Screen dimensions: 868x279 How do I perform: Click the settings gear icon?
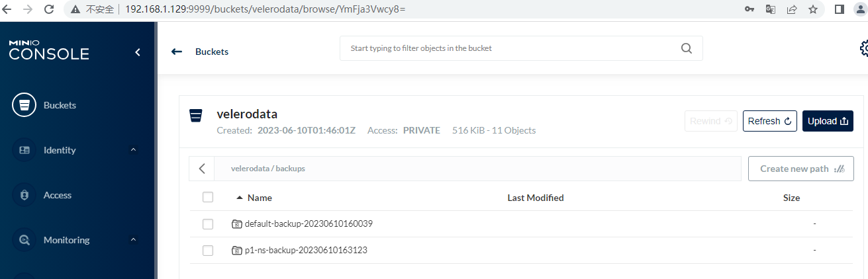pyautogui.click(x=863, y=48)
